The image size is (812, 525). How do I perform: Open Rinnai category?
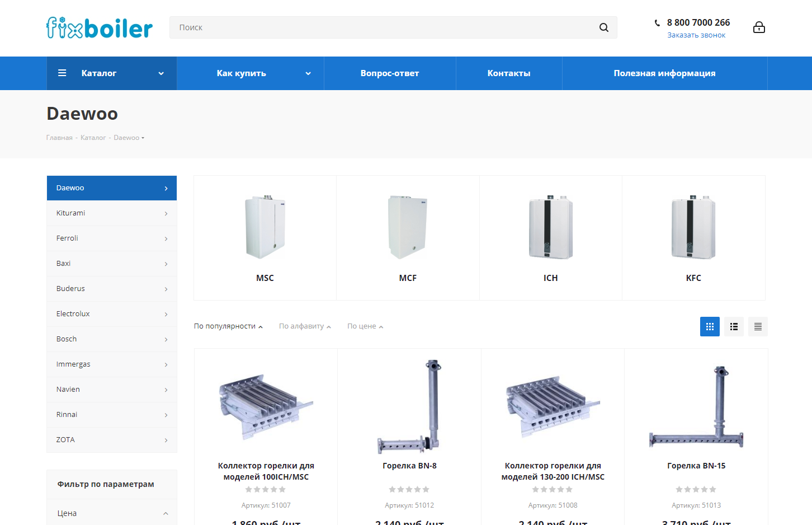coord(112,415)
